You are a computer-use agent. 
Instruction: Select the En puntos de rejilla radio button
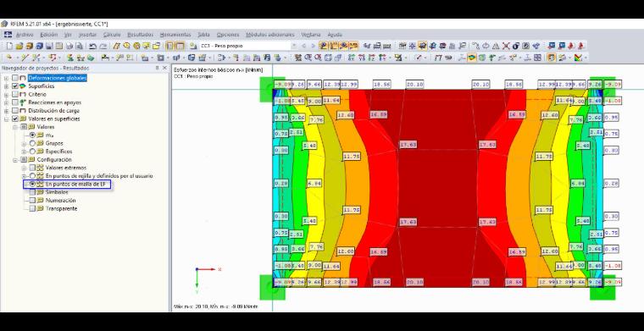coord(32,176)
